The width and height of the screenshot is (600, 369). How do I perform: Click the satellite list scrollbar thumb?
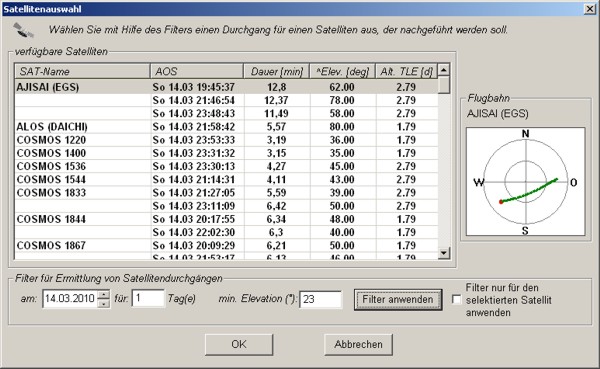[444, 85]
